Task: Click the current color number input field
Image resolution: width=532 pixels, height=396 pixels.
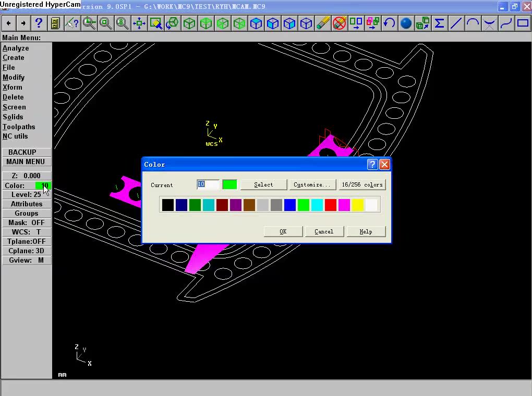Action: [x=208, y=184]
